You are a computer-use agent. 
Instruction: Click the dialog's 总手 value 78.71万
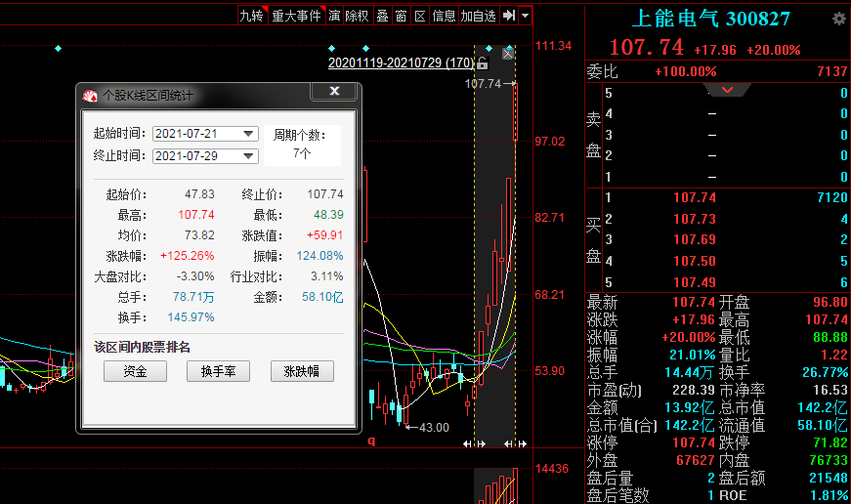[x=193, y=297]
